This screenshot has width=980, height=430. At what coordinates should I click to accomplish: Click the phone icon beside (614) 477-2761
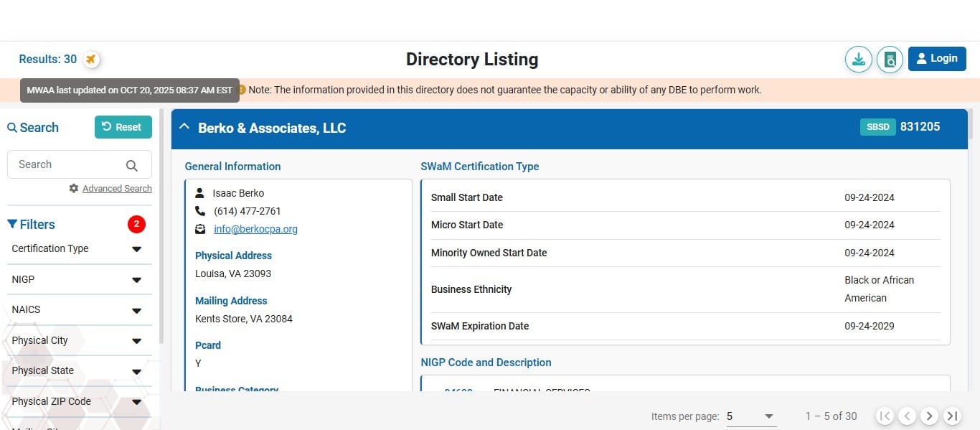click(x=200, y=211)
